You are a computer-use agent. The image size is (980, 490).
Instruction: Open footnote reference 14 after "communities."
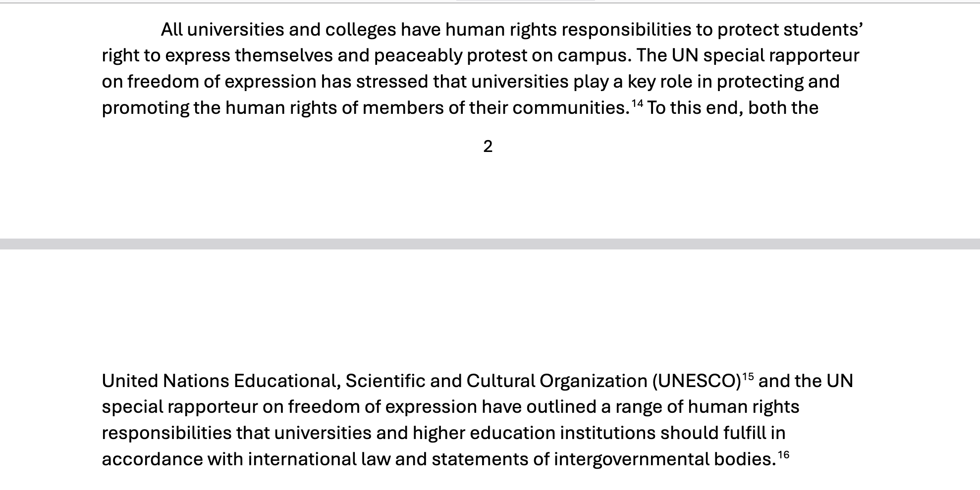click(637, 103)
